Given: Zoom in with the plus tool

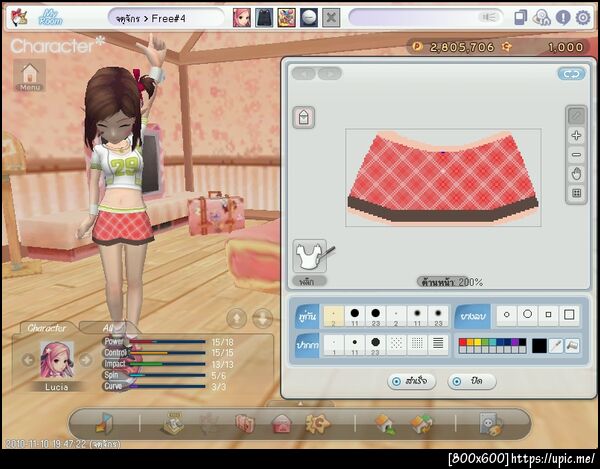Looking at the screenshot, I should pos(576,135).
